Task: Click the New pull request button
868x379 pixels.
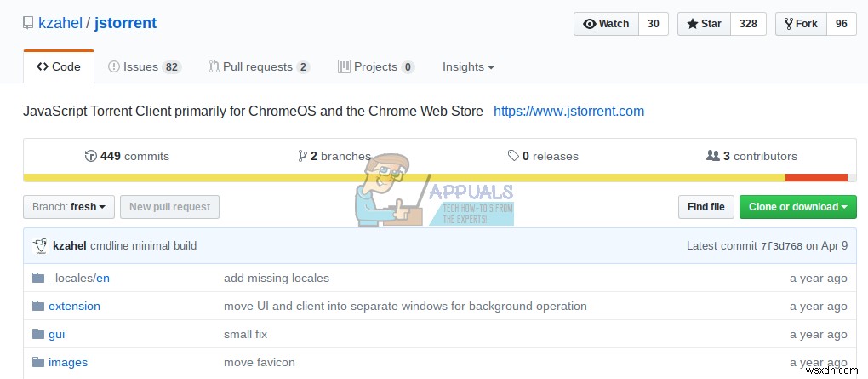Action: pos(169,207)
